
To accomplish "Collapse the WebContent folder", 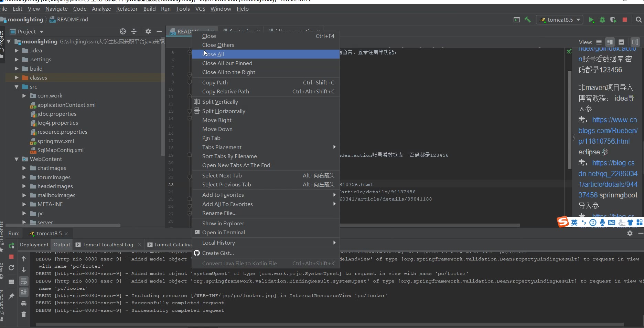I will [x=17, y=159].
